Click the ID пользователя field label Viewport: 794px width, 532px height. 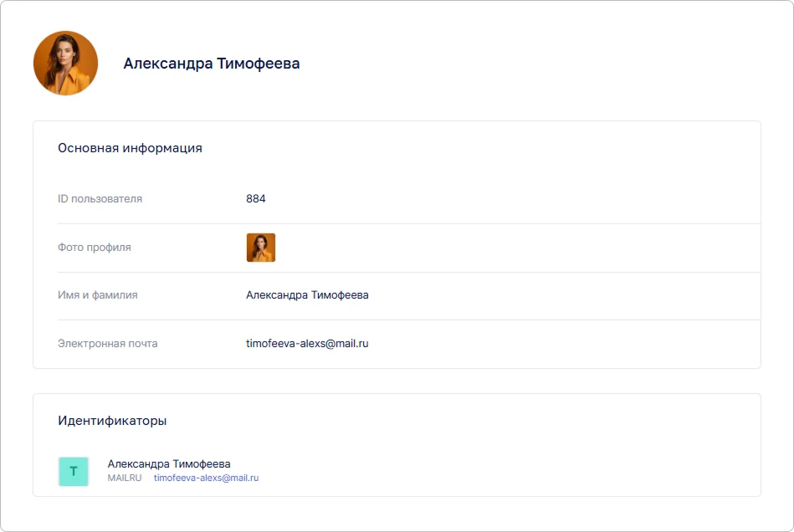pyautogui.click(x=100, y=199)
